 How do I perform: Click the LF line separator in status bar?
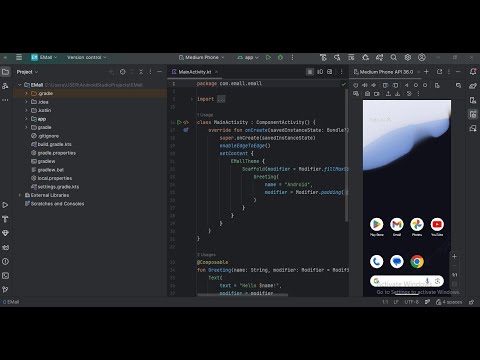[x=396, y=302]
